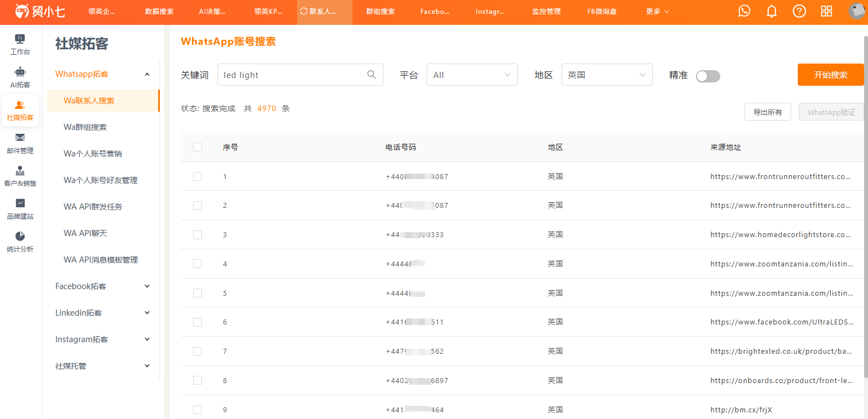The height and width of the screenshot is (419, 868).
Task: Check the select-all checkbox in table header
Action: tap(197, 147)
